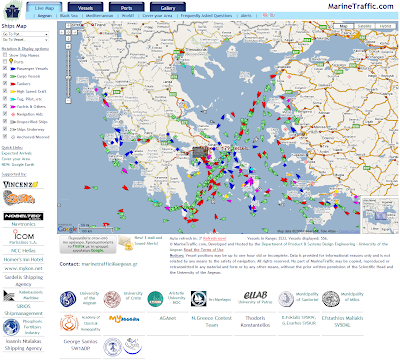Click the UK flag language icon
400x360 pixels.
(265, 15)
